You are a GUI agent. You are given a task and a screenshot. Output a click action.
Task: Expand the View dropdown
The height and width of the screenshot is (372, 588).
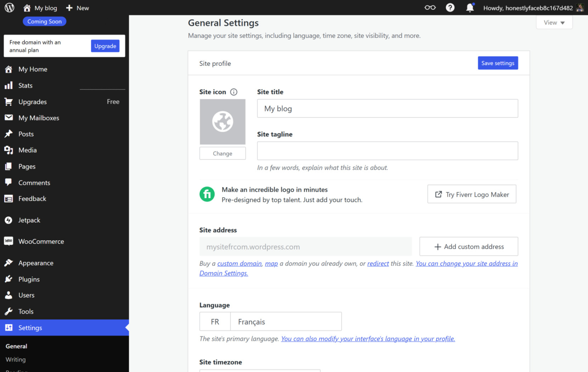tap(554, 22)
